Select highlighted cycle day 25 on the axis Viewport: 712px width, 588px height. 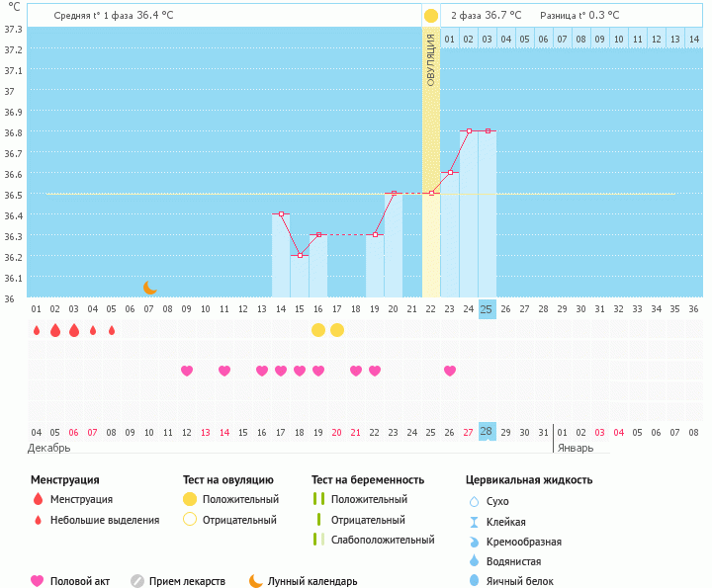(x=487, y=308)
